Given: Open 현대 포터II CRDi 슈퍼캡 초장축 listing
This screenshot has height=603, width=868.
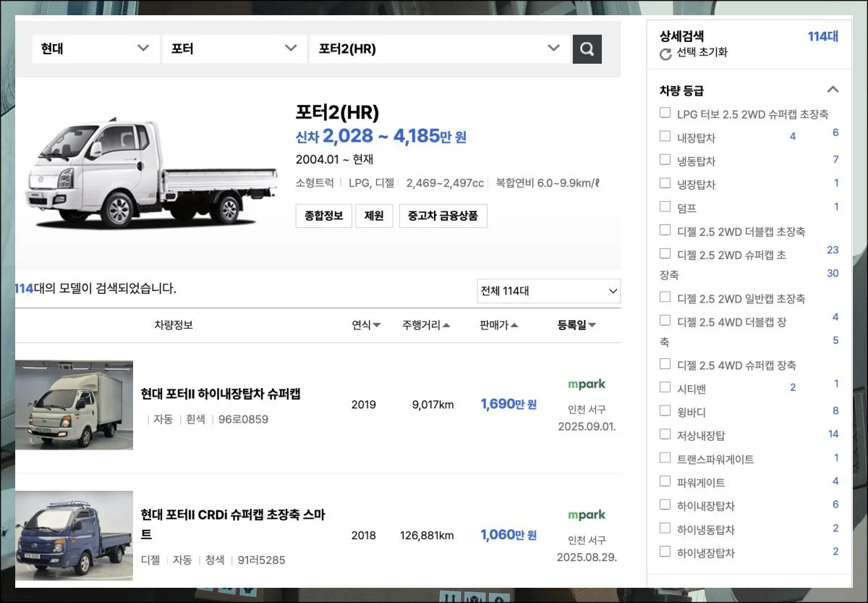Looking at the screenshot, I should point(233,525).
